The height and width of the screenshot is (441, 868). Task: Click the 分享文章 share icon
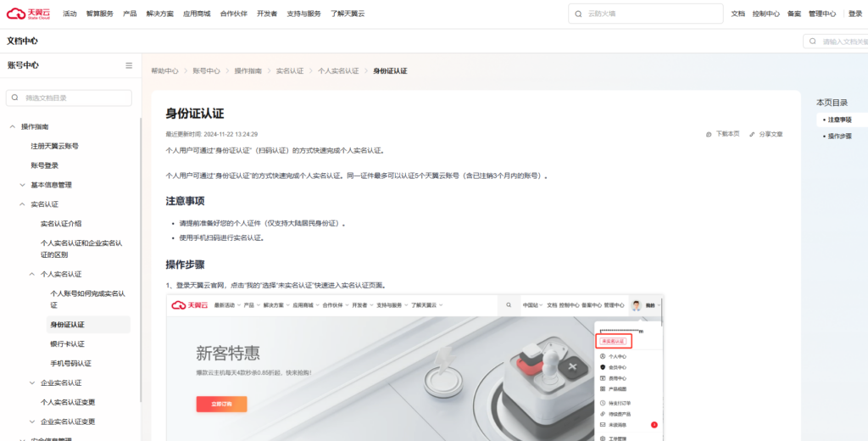pyautogui.click(x=752, y=134)
